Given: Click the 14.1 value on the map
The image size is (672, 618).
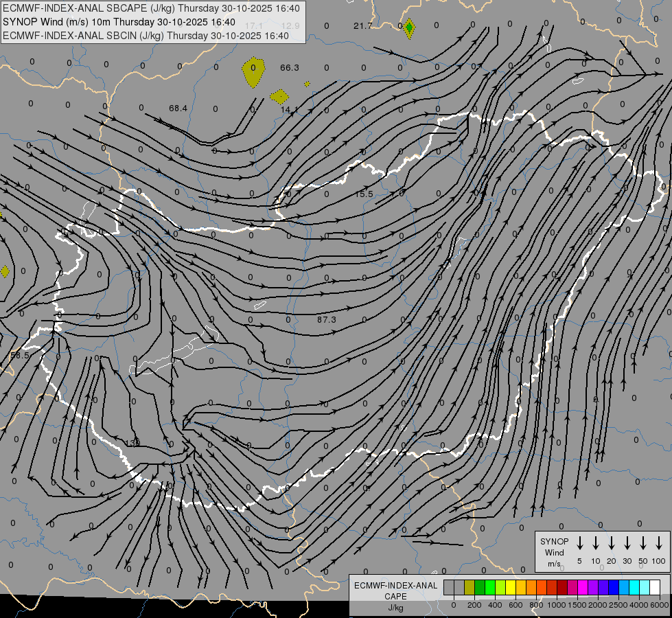Looking at the screenshot, I should [x=289, y=111].
